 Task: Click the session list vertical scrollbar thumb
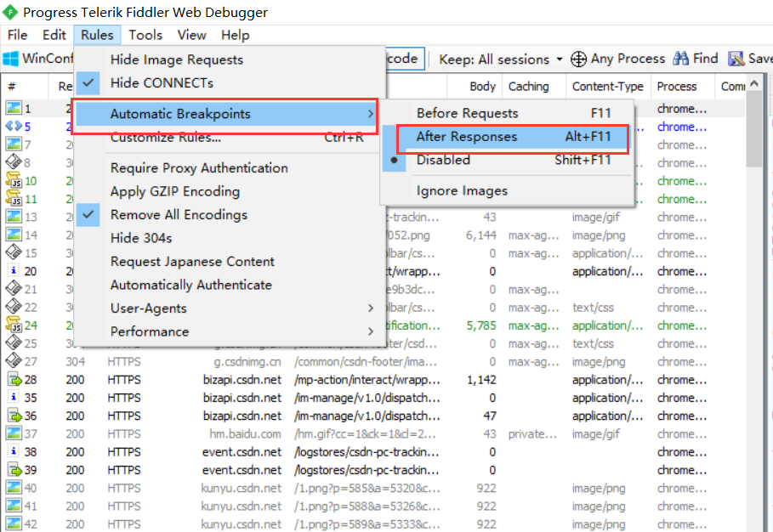tap(754, 129)
